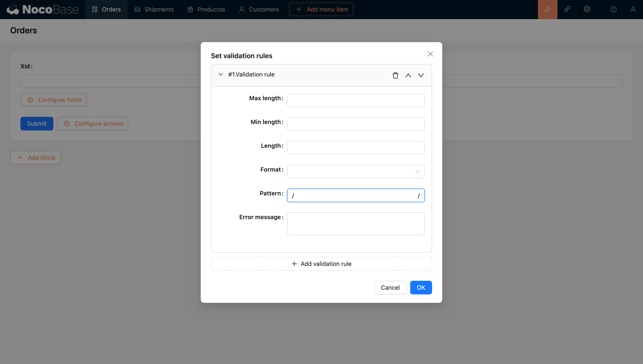The height and width of the screenshot is (364, 643).
Task: Go to the Orders menu
Action: coord(106,10)
